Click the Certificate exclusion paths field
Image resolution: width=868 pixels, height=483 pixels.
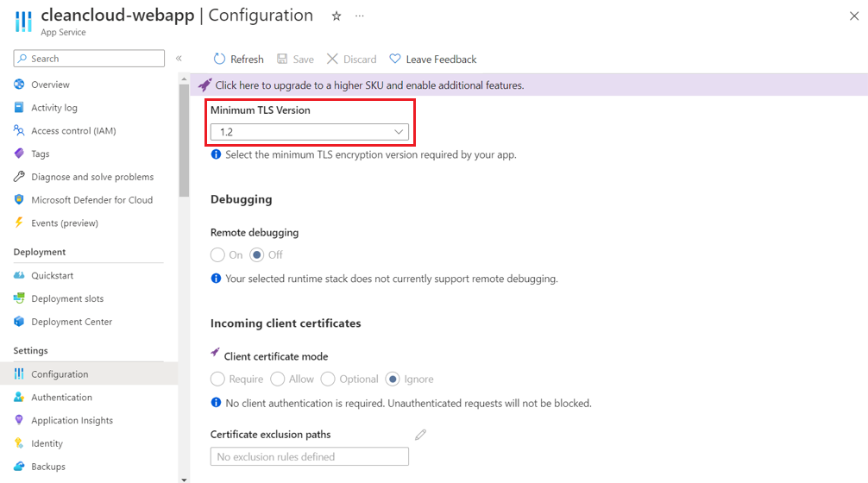pyautogui.click(x=310, y=456)
